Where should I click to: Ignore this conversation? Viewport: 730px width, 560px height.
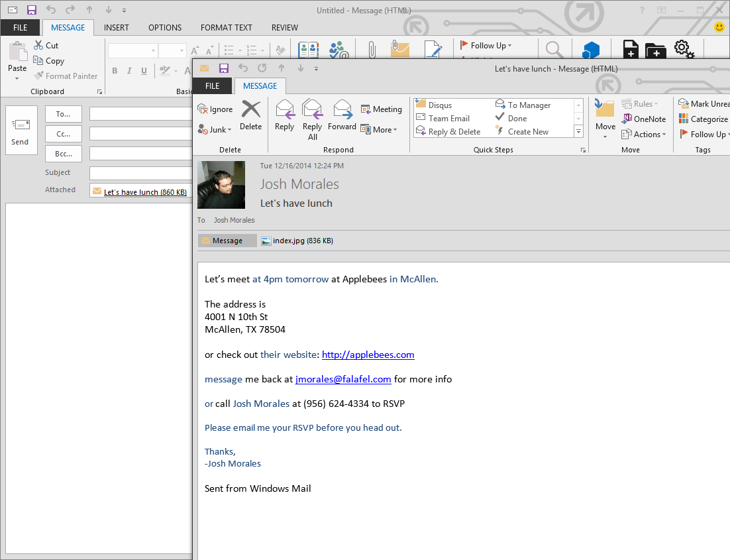pos(215,108)
